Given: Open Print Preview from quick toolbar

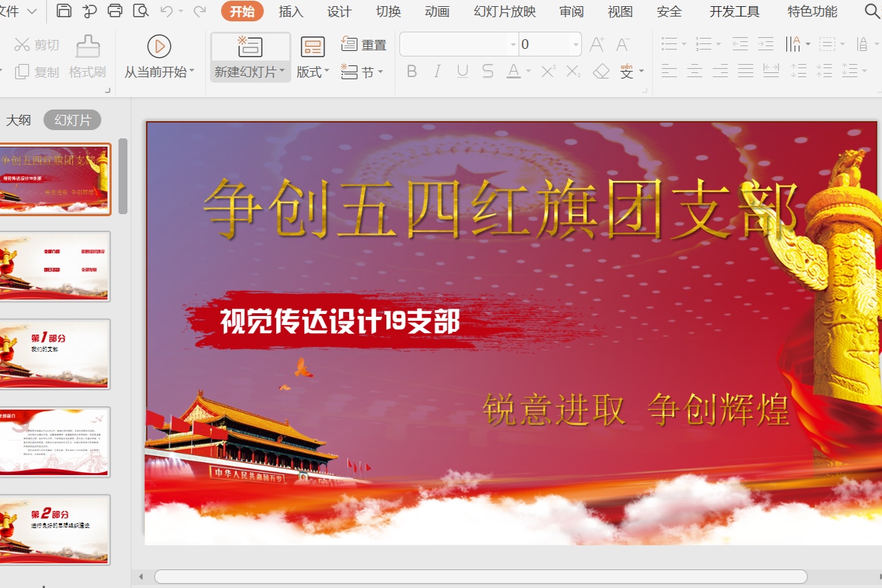Looking at the screenshot, I should click(x=140, y=11).
